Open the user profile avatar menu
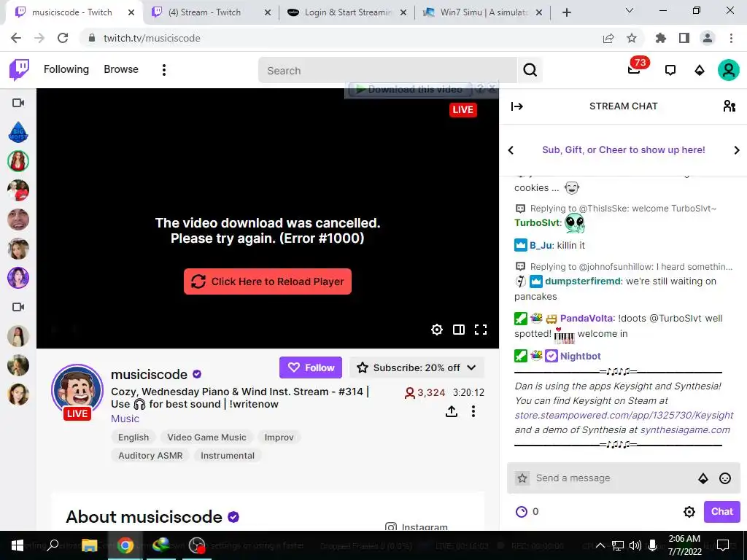Screen dimensions: 747x560 pyautogui.click(x=729, y=70)
